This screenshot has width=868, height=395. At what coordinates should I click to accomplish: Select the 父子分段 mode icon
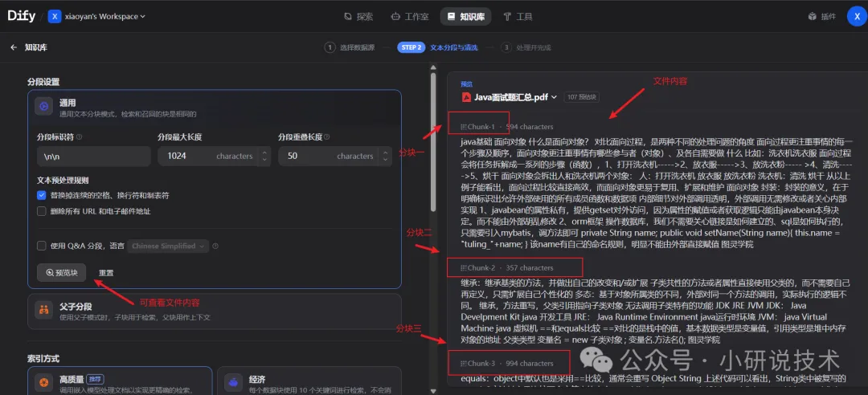tap(43, 311)
